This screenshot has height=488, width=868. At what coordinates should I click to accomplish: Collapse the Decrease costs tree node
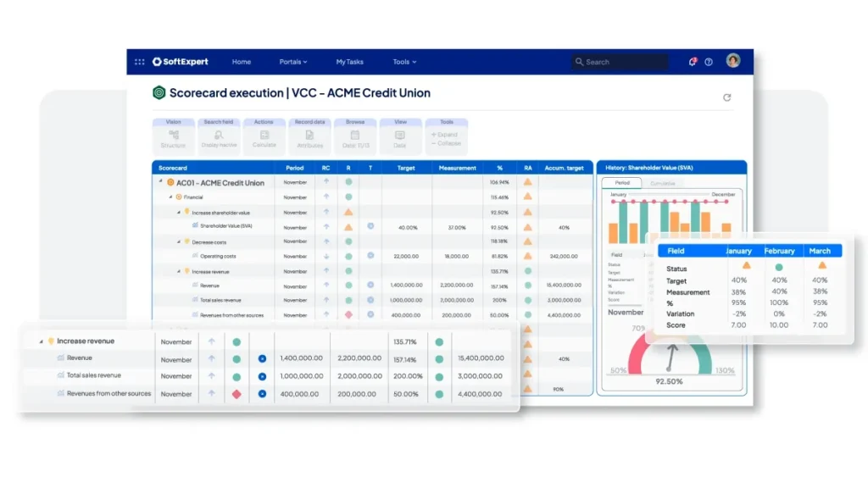click(179, 241)
